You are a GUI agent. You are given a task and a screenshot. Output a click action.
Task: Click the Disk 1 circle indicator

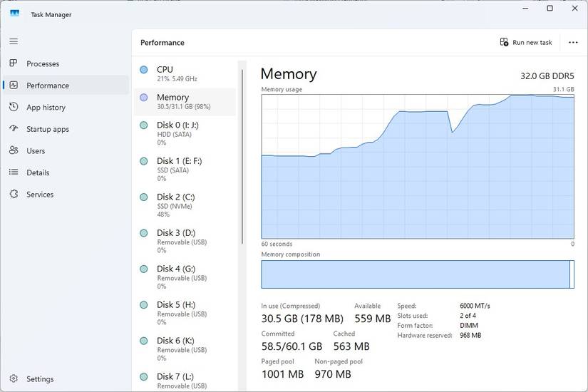point(144,161)
